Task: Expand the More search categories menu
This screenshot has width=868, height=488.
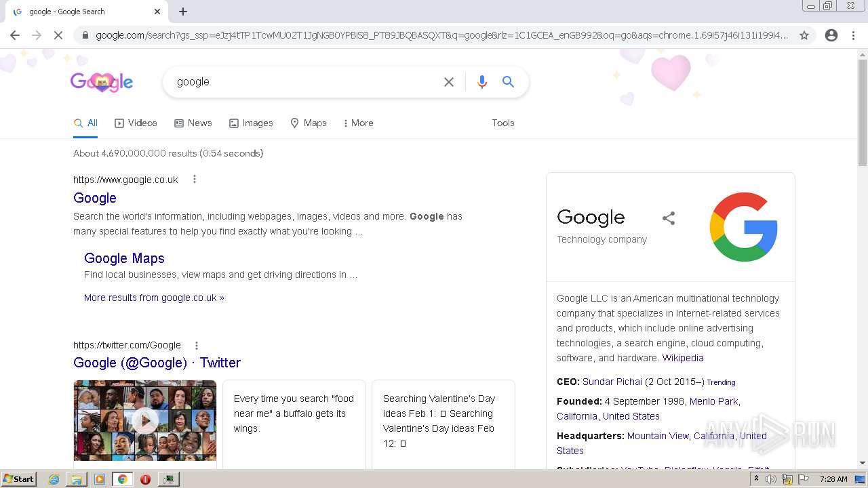Action: coord(358,123)
